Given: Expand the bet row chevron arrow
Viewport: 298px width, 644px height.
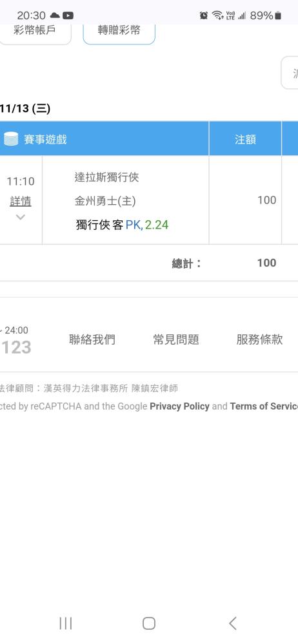Looking at the screenshot, I should 21,217.
